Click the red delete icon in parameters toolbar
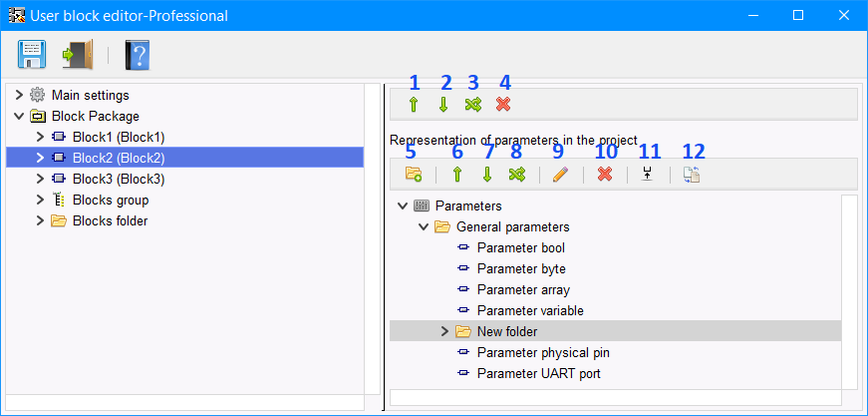This screenshot has width=868, height=416. tap(604, 175)
